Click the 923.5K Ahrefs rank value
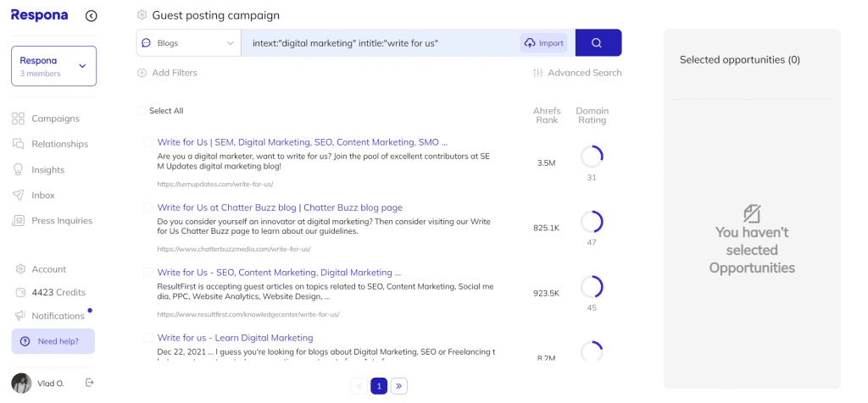The height and width of the screenshot is (403, 868). [547, 293]
